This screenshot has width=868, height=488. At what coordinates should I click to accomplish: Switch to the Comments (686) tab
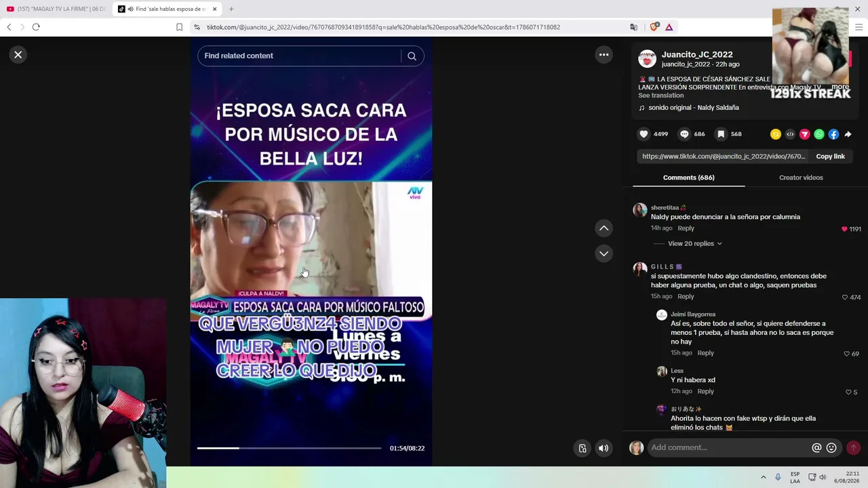[x=688, y=178]
